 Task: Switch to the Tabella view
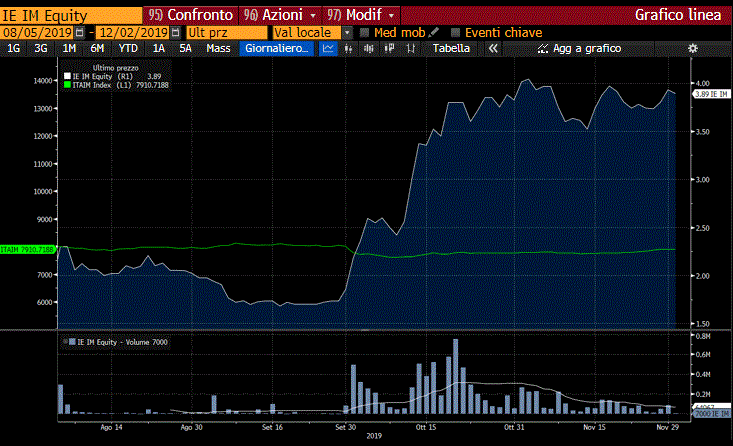[450, 48]
